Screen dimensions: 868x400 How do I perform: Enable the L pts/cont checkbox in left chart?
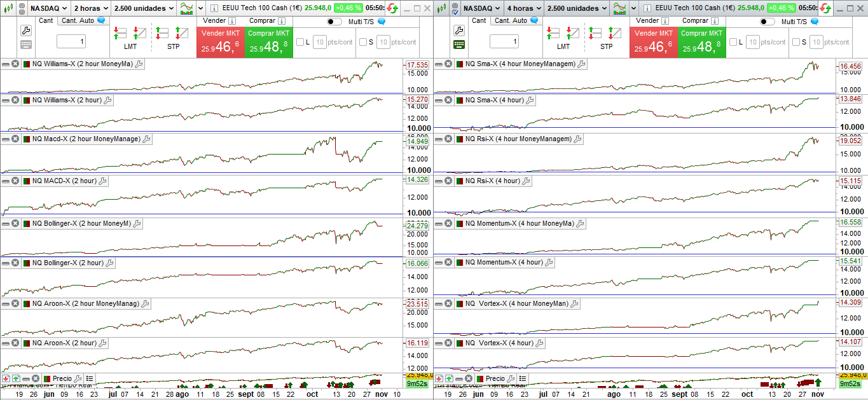pos(300,42)
